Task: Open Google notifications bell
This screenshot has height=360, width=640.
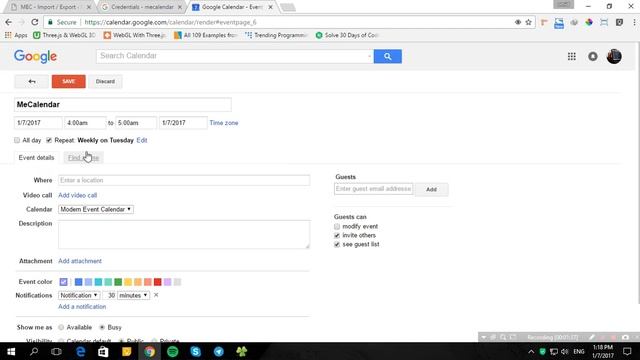Action: [x=593, y=56]
